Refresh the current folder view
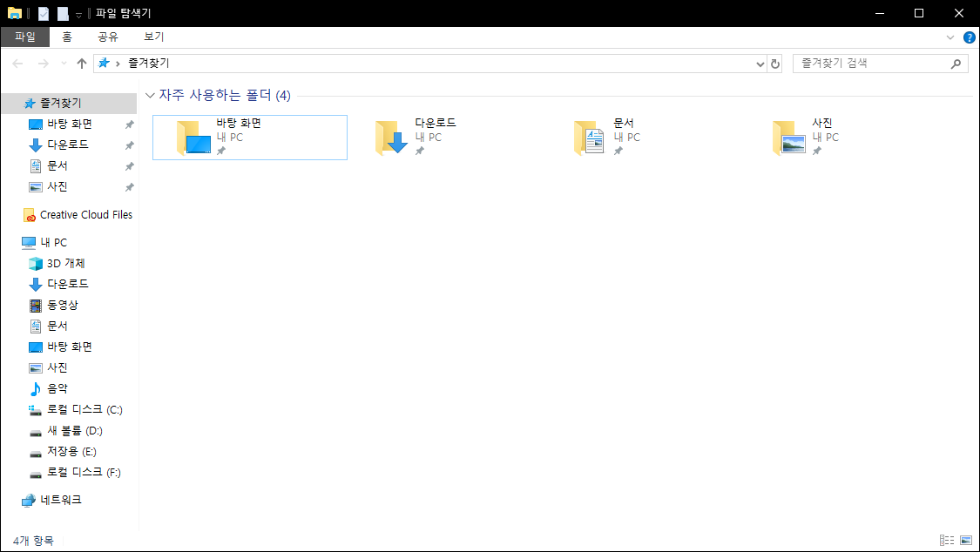The width and height of the screenshot is (980, 552). point(775,64)
